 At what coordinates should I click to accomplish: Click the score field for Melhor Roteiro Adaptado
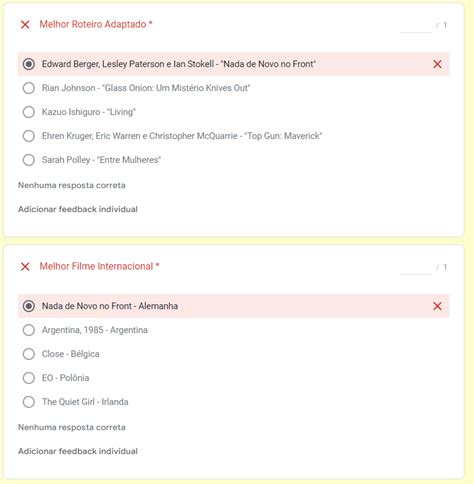pos(416,25)
